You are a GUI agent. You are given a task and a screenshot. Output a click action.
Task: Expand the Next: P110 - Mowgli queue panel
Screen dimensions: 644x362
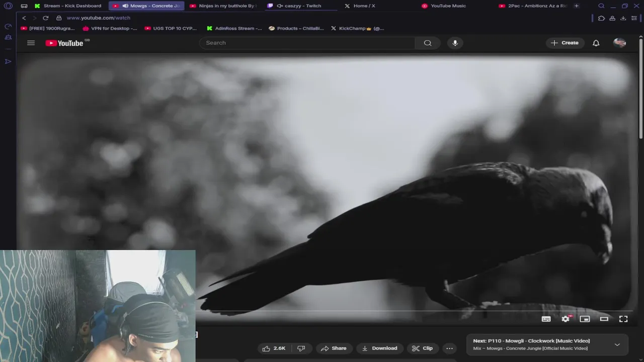(x=617, y=344)
